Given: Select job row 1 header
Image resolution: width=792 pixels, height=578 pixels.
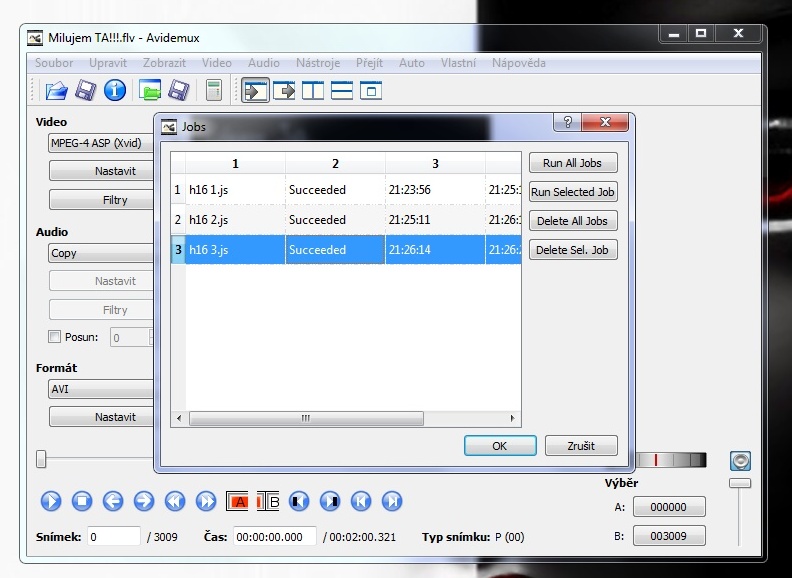Looking at the screenshot, I should [x=178, y=190].
